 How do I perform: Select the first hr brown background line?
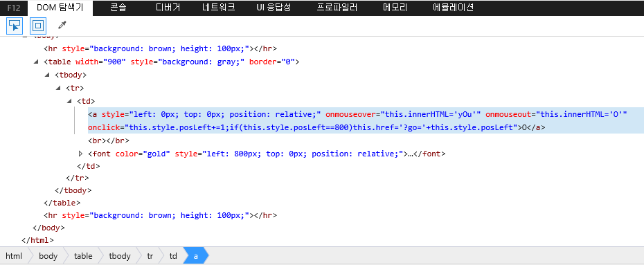(x=160, y=49)
